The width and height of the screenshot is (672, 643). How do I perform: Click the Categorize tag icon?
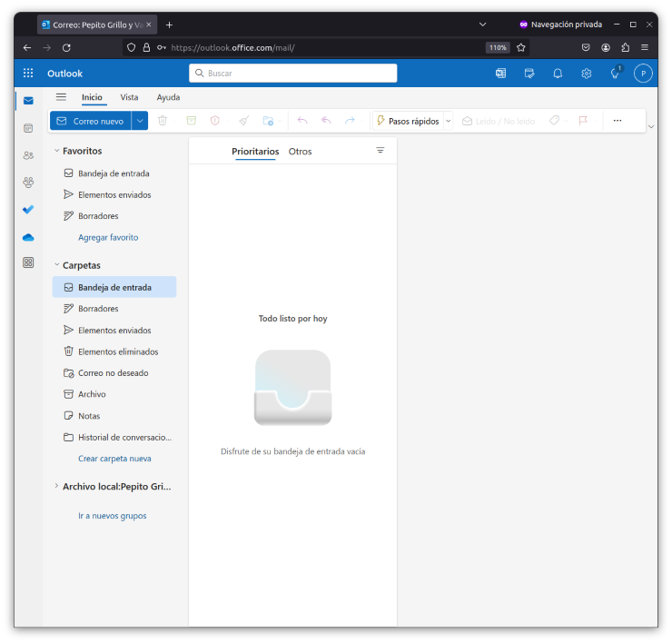(554, 121)
